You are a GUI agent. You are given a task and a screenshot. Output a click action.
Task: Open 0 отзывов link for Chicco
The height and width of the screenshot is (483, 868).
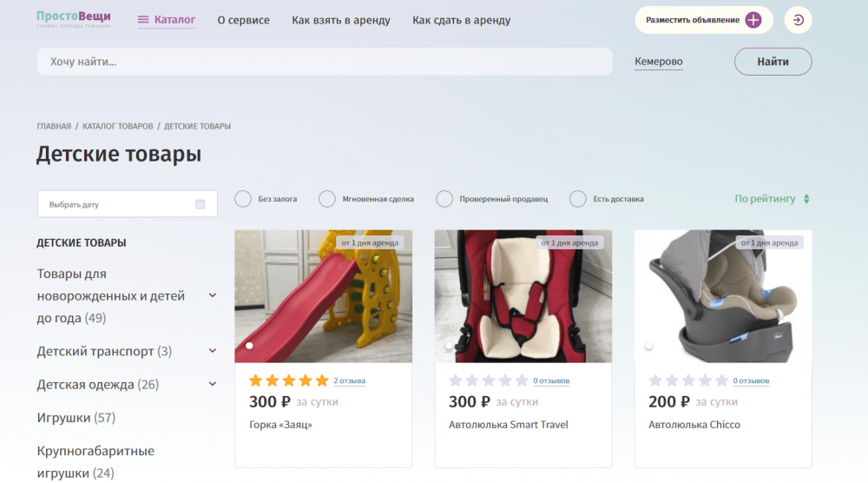[751, 381]
